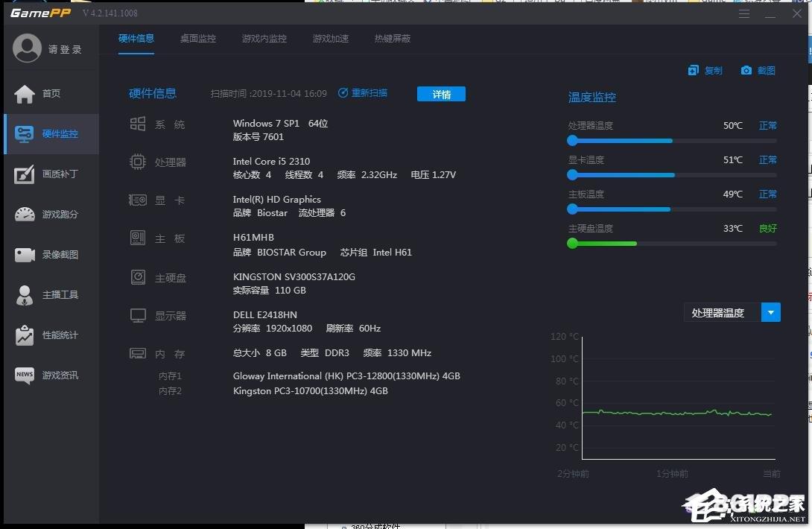The image size is (812, 529).
Task: Click KINGSTON SV300S37A120G disk text
Action: point(294,276)
